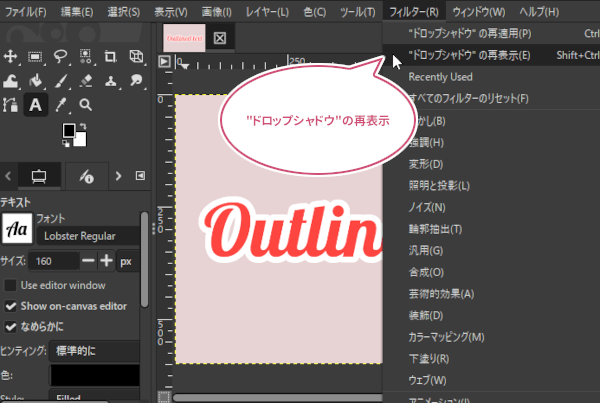Open the px size unit dropdown
Image resolution: width=600 pixels, height=403 pixels.
tap(127, 261)
